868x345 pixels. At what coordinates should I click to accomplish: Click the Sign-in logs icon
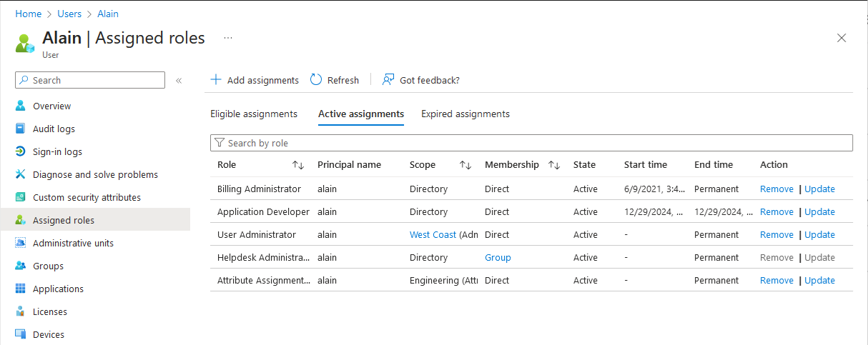click(x=20, y=151)
